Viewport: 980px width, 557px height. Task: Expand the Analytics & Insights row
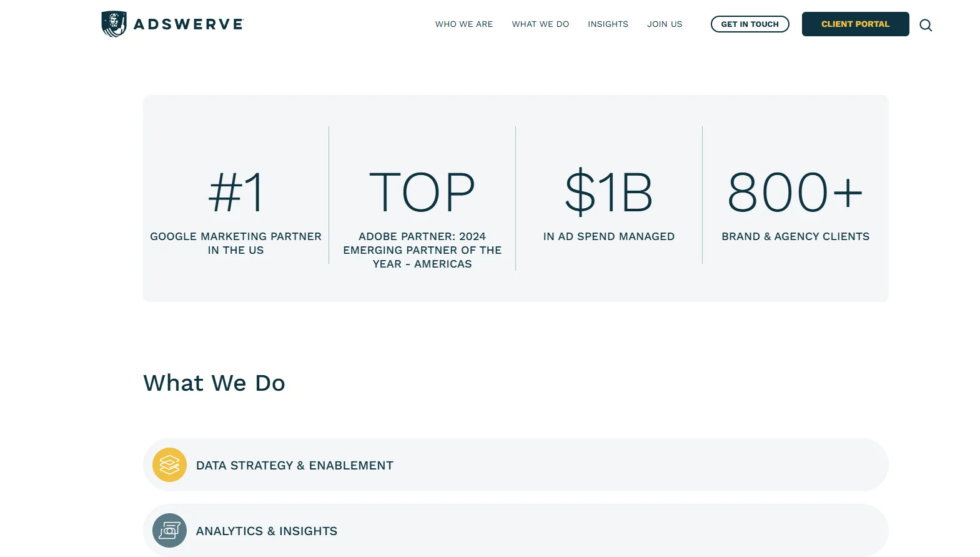click(x=516, y=530)
